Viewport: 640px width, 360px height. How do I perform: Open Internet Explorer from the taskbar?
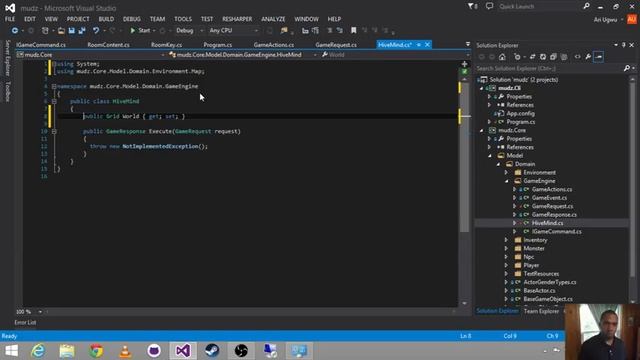(38, 351)
